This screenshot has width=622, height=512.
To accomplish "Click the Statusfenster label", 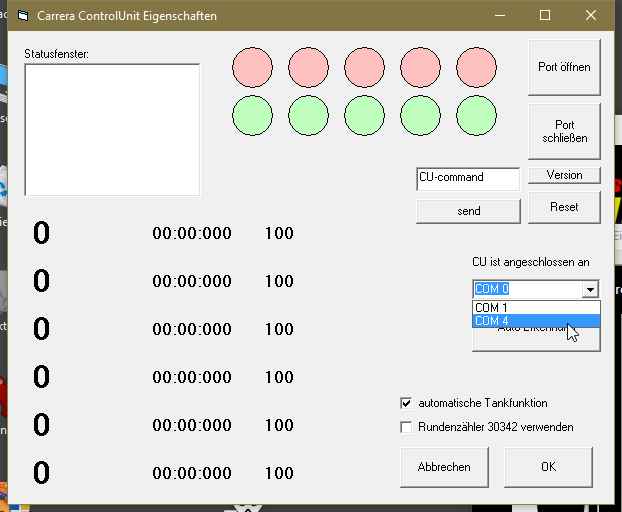I will pyautogui.click(x=56, y=54).
